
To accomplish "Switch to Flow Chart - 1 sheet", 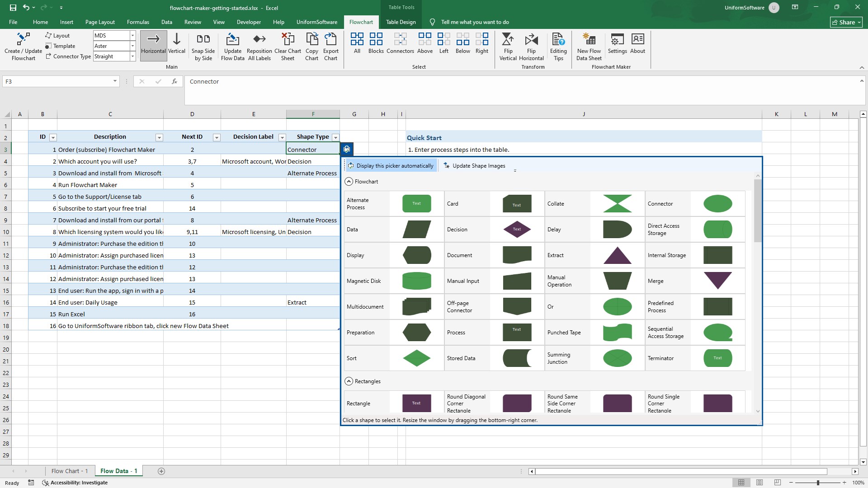I will point(70,471).
